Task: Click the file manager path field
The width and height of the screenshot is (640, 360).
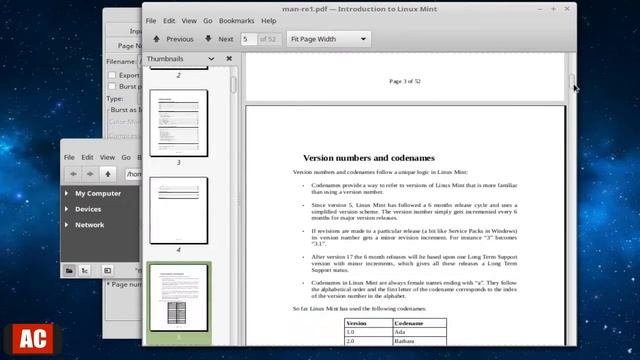Action: click(x=133, y=174)
